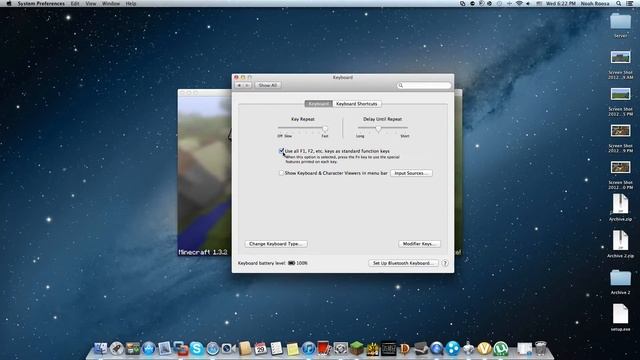Open Safari compass icon in dock
Screen dimensions: 640x360
tap(212, 348)
